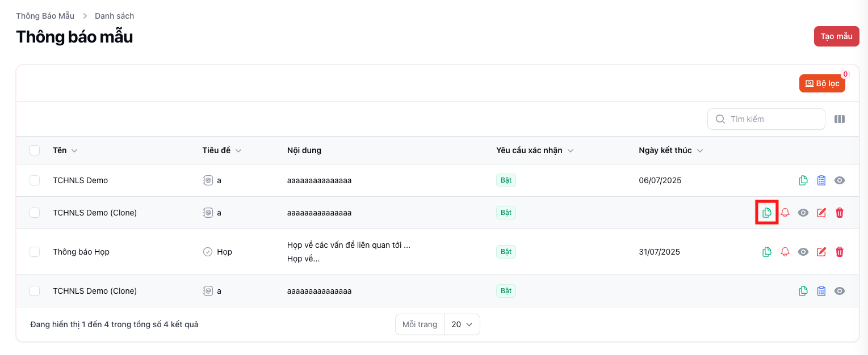This screenshot has height=355, width=868.
Task: Click the Tìm kiếm search field
Action: click(x=772, y=119)
